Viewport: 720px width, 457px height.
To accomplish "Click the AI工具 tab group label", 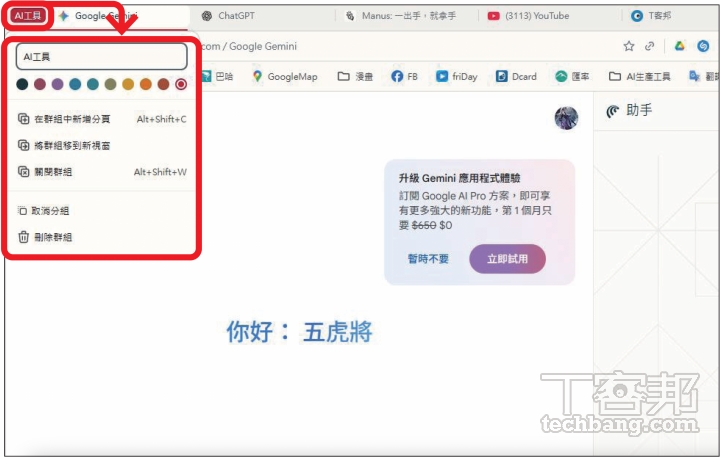I will point(28,16).
